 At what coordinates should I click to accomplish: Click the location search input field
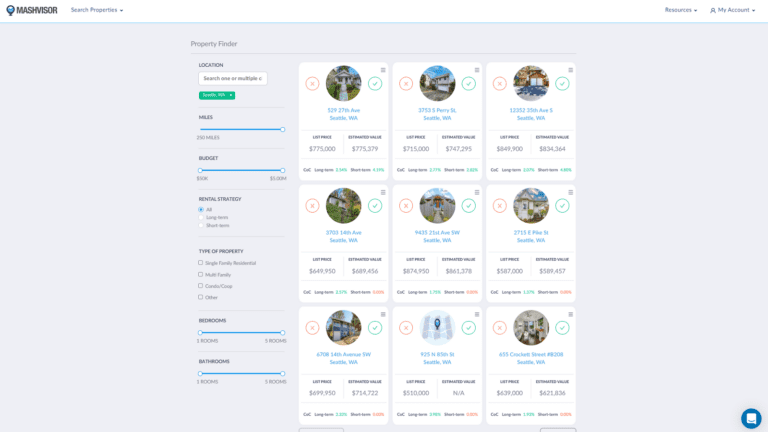[233, 78]
